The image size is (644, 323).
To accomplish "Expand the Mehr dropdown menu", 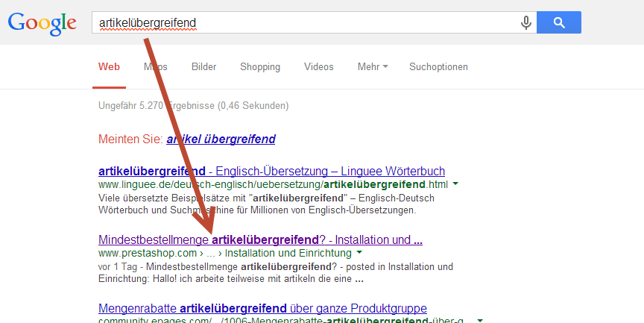I will (x=373, y=67).
